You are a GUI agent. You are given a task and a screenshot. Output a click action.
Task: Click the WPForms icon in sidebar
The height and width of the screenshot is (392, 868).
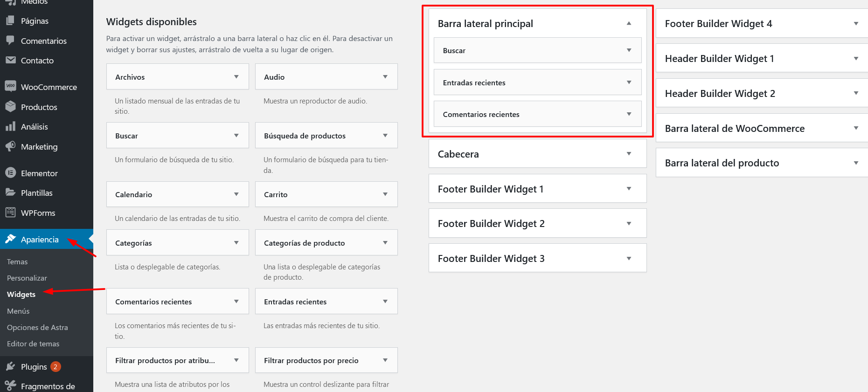pyautogui.click(x=10, y=213)
